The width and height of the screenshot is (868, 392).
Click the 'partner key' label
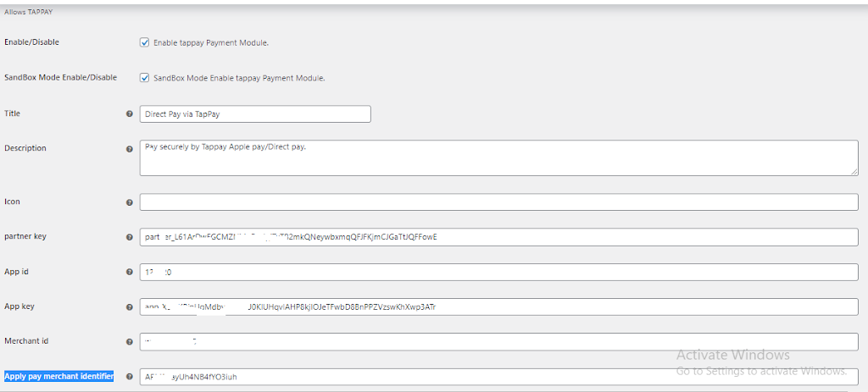click(x=25, y=236)
